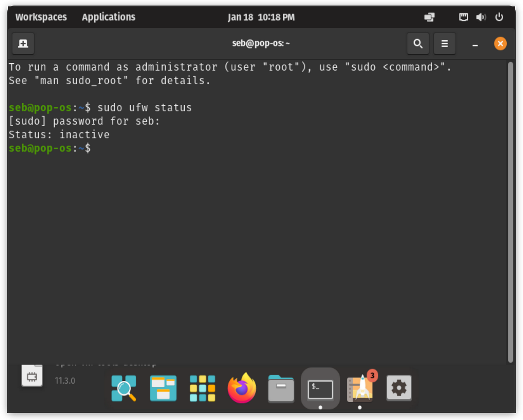The image size is (523, 420).
Task: Click the terminal vertical scrollbar
Action: click(510, 211)
